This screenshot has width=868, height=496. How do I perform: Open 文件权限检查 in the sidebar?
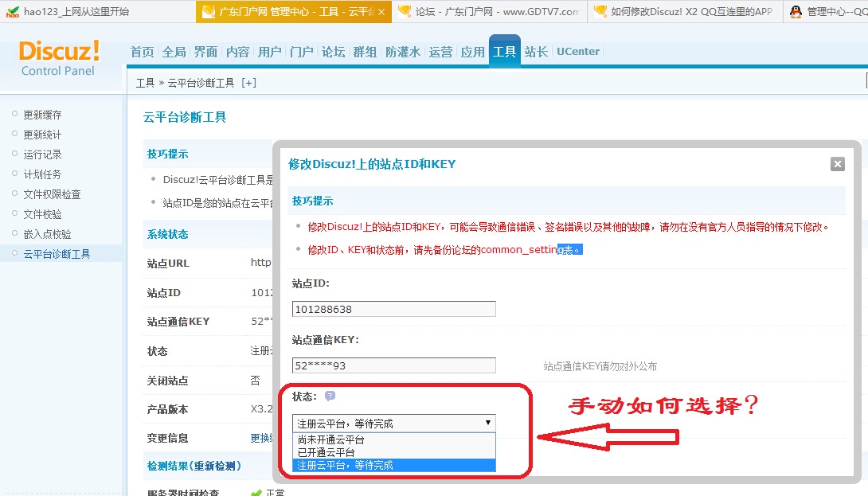coord(52,194)
